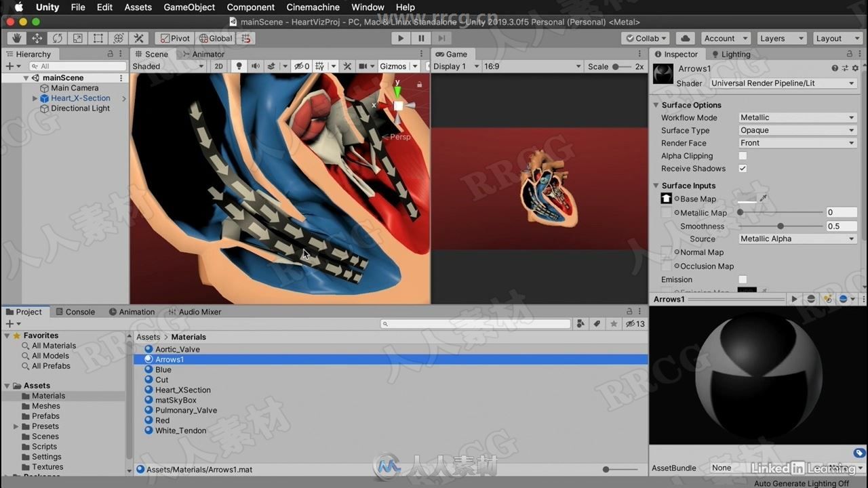This screenshot has width=868, height=488.
Task: Open smoothness Source dropdown
Action: tap(797, 239)
